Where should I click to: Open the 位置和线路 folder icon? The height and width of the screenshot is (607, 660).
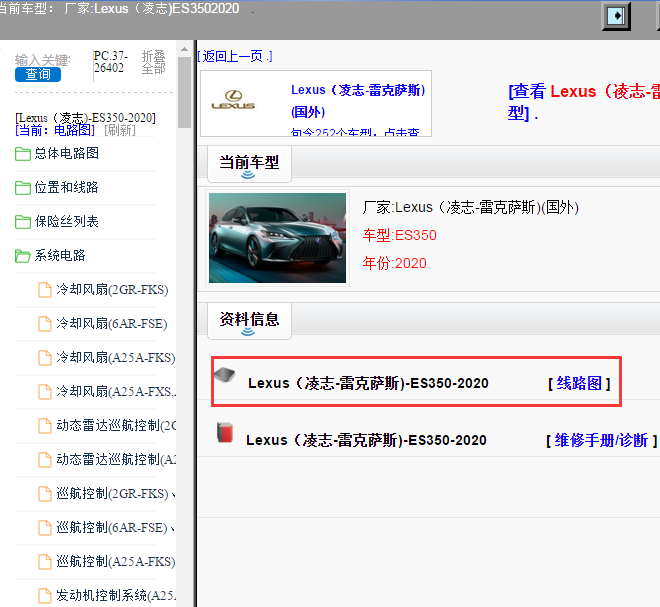(23, 188)
